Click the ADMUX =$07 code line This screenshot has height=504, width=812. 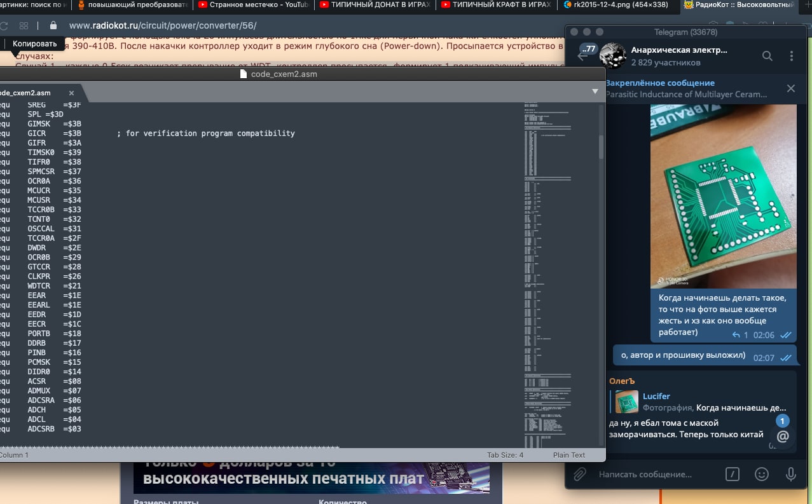tap(41, 391)
